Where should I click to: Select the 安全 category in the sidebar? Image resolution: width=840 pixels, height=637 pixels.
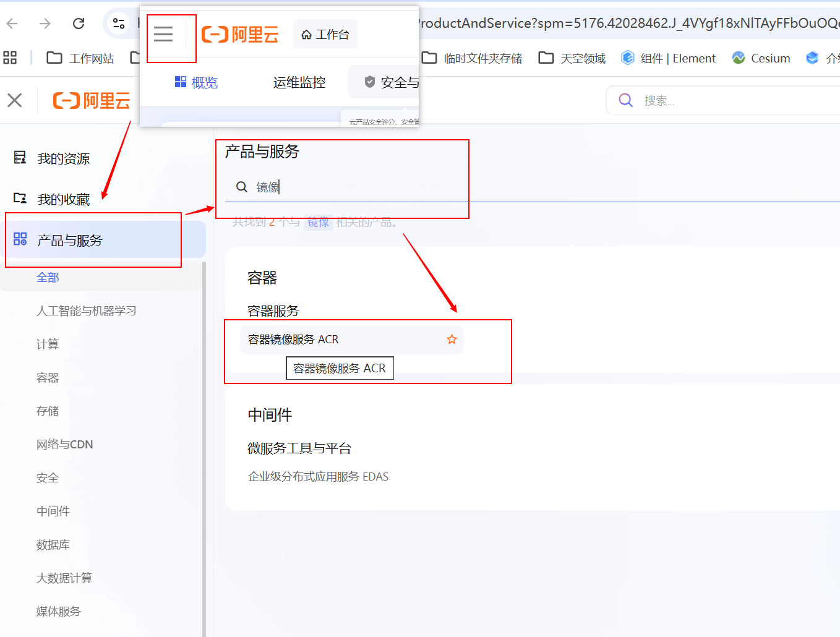(48, 478)
